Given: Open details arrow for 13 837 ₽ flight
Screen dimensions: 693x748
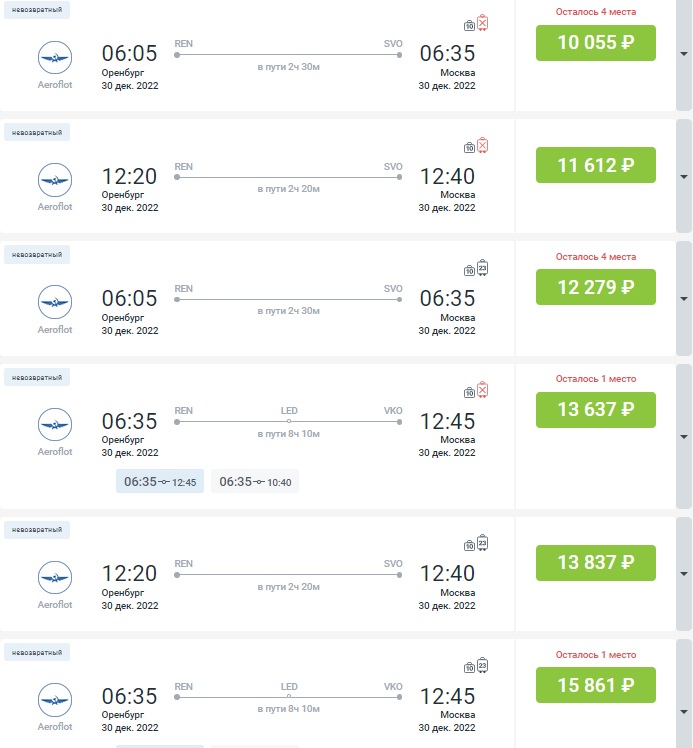Looking at the screenshot, I should (684, 574).
